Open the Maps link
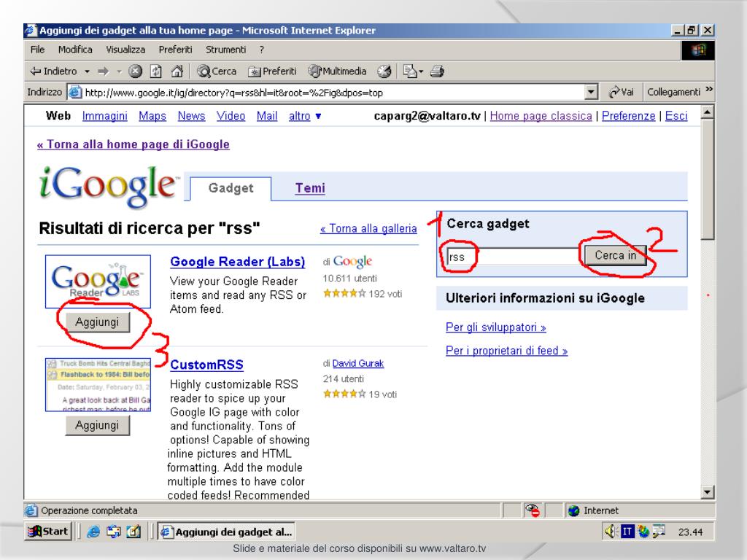This screenshot has width=747, height=560. pyautogui.click(x=152, y=116)
